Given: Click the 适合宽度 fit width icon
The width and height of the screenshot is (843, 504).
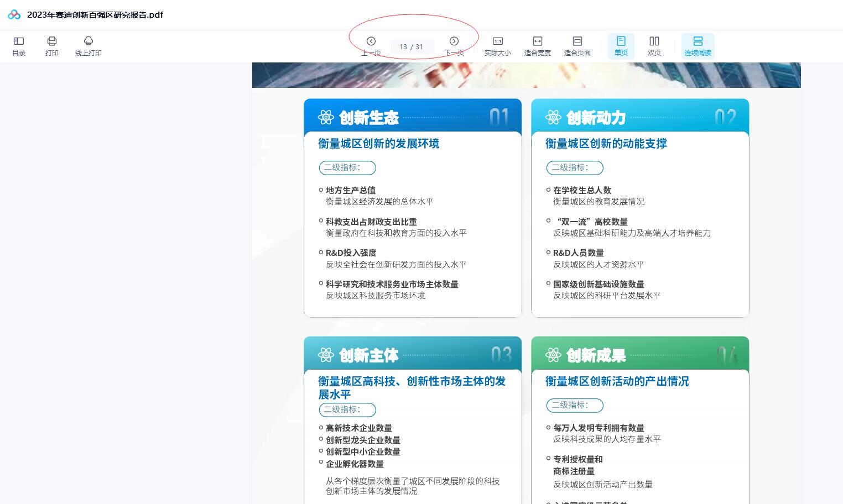Looking at the screenshot, I should [x=538, y=46].
